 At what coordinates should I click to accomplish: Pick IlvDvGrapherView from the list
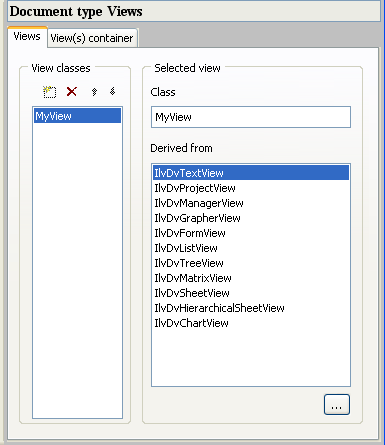[x=251, y=218]
